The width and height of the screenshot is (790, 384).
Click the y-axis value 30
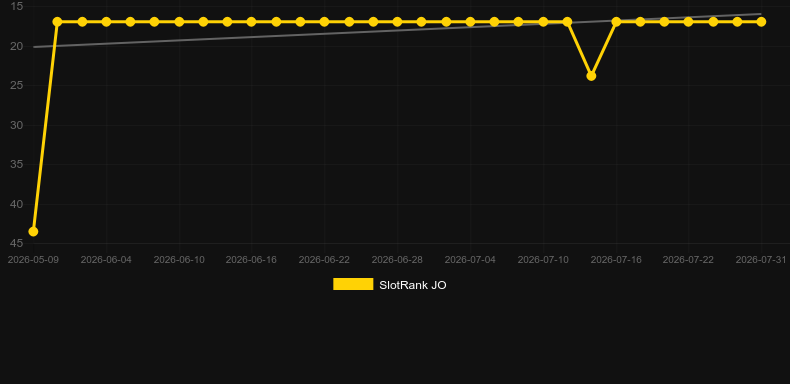(17, 125)
